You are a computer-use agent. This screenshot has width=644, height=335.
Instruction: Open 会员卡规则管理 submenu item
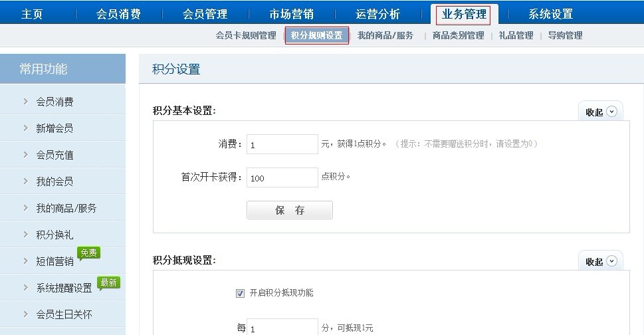pos(246,36)
